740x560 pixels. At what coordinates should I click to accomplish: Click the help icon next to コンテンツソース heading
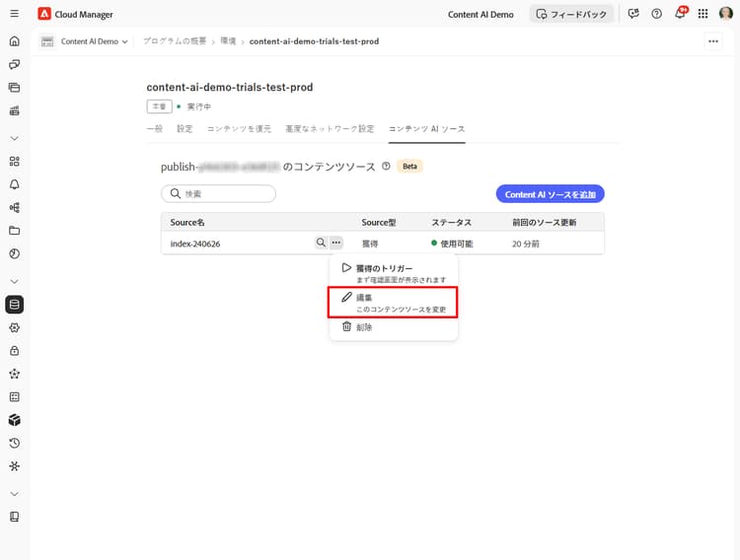coord(386,166)
